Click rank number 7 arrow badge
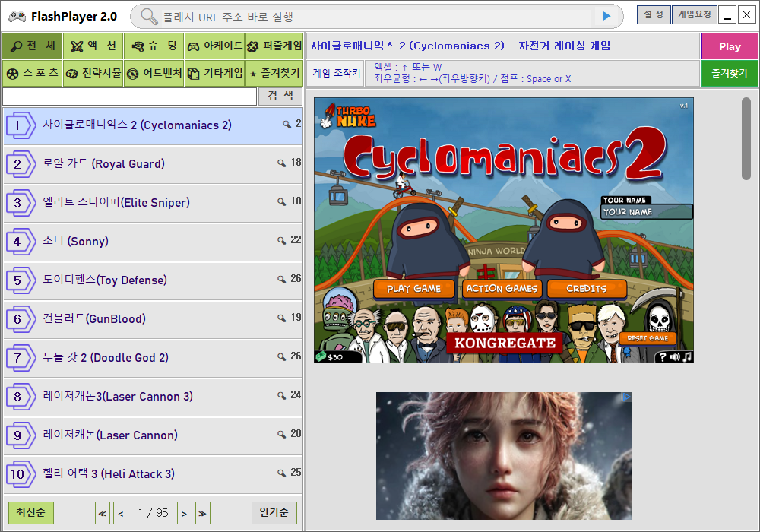 21,358
